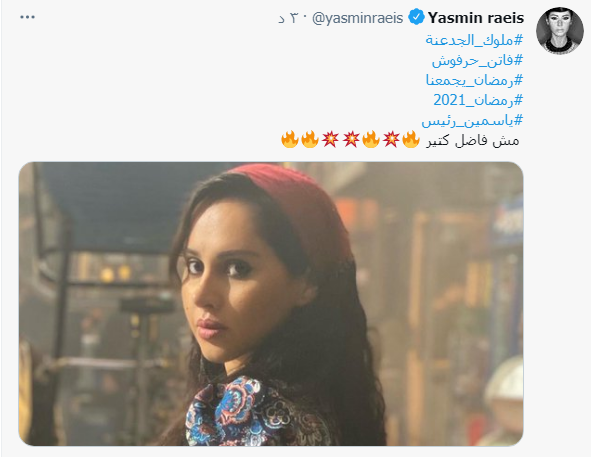Image resolution: width=591 pixels, height=457 pixels.
Task: Open the Yasmin raeis display name link
Action: pos(476,18)
